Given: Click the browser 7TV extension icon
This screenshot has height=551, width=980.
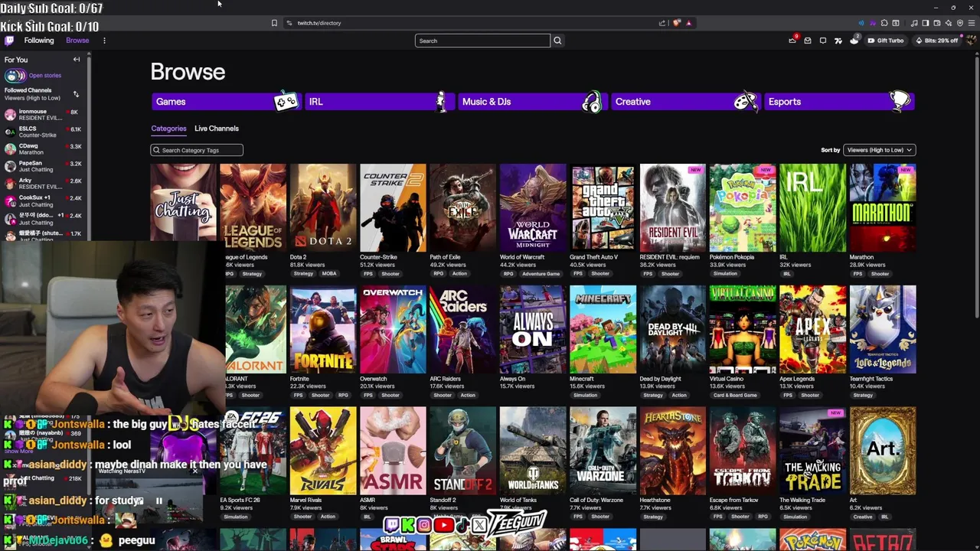Looking at the screenshot, I should 873,23.
